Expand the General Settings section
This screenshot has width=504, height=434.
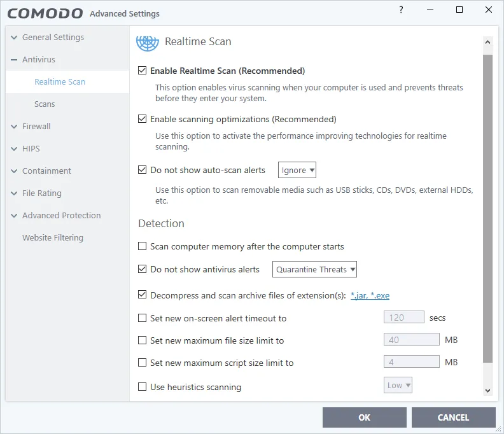point(14,38)
